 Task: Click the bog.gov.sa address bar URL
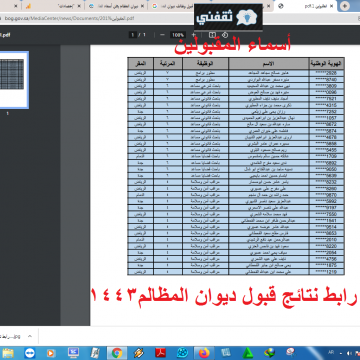pos(67,18)
